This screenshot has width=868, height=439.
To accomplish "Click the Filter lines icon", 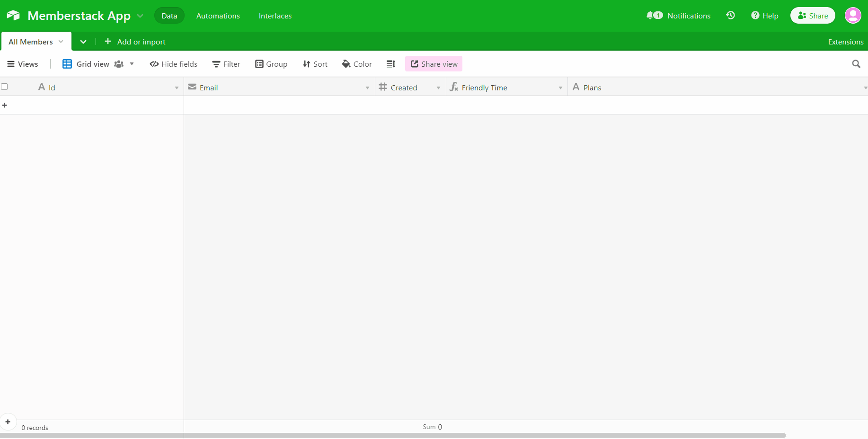I will click(216, 64).
